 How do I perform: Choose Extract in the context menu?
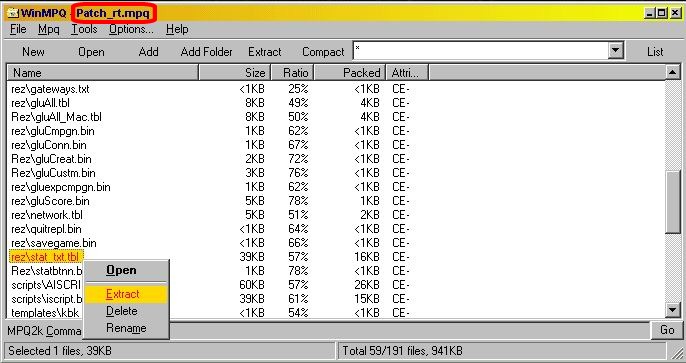(x=126, y=294)
